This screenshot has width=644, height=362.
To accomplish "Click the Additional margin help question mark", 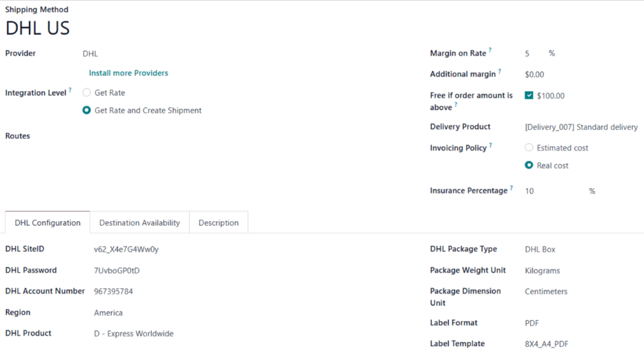I will tap(500, 71).
